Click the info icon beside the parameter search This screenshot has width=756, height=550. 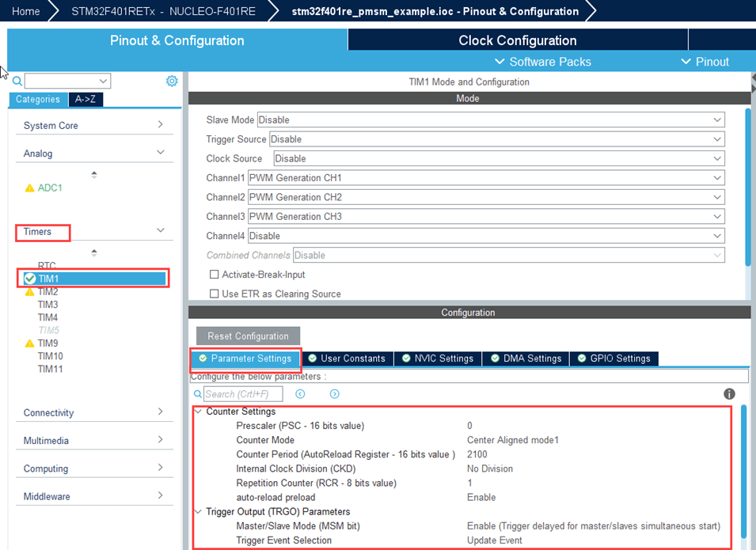tap(729, 394)
